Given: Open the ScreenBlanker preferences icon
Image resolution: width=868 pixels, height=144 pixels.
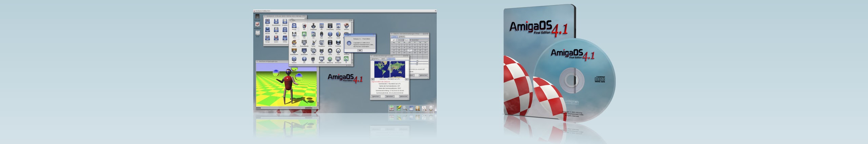Looking at the screenshot, I should (294, 51).
